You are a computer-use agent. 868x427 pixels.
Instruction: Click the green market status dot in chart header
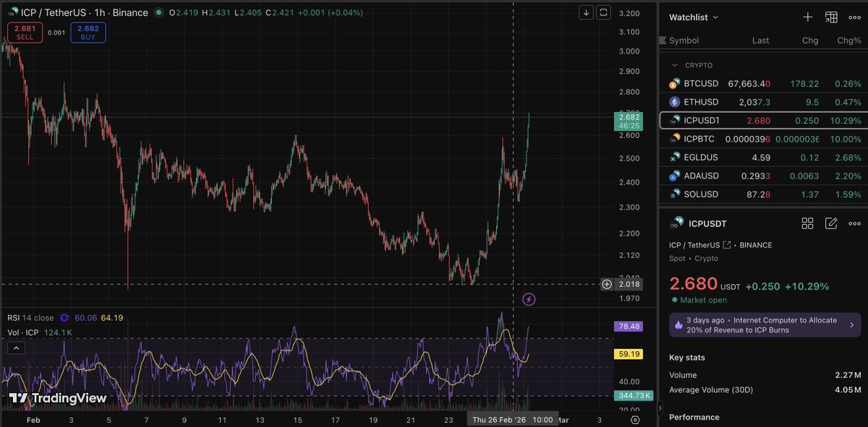[x=158, y=12]
